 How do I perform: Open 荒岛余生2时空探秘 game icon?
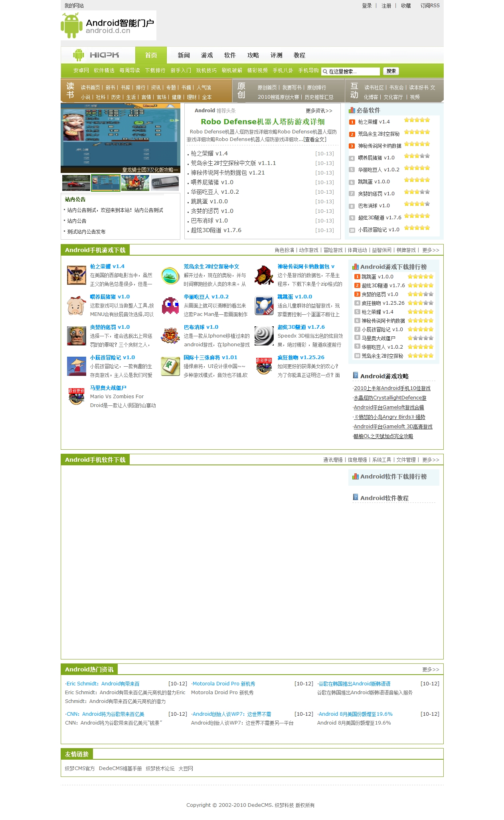[170, 275]
